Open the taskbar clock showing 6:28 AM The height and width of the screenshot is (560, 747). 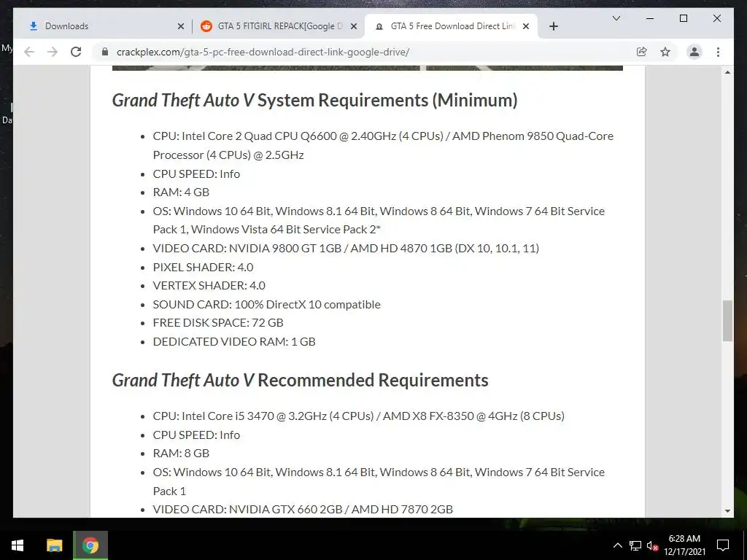[x=684, y=545]
